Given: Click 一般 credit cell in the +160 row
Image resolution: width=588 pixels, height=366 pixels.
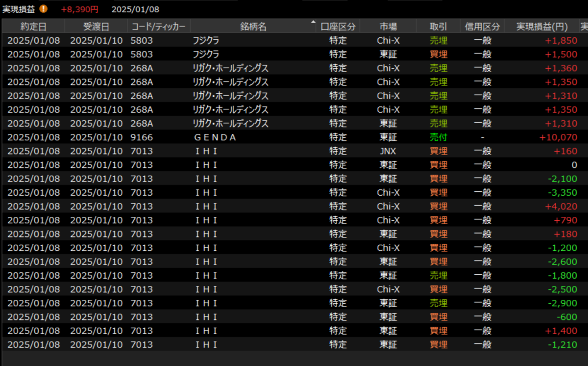Looking at the screenshot, I should coord(483,151).
